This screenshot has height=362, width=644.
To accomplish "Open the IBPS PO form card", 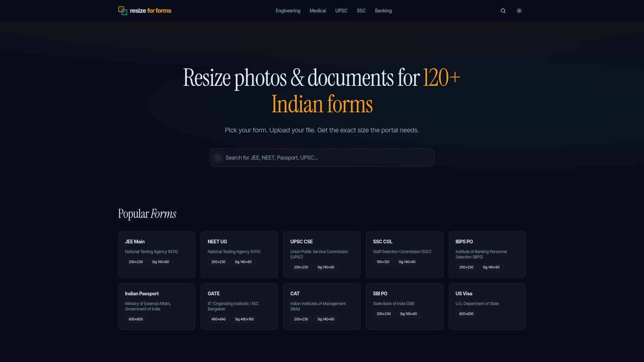I will pos(487,254).
